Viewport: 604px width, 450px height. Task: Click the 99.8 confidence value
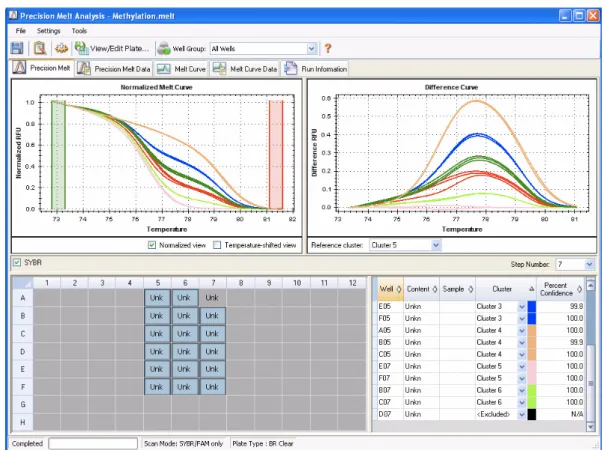tap(576, 307)
